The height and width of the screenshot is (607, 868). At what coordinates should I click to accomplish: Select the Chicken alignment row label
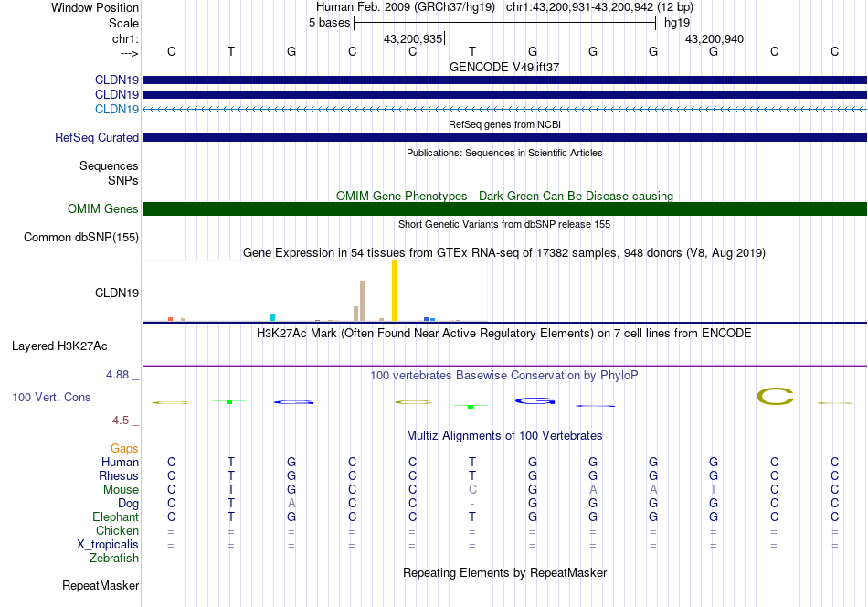[x=117, y=530]
